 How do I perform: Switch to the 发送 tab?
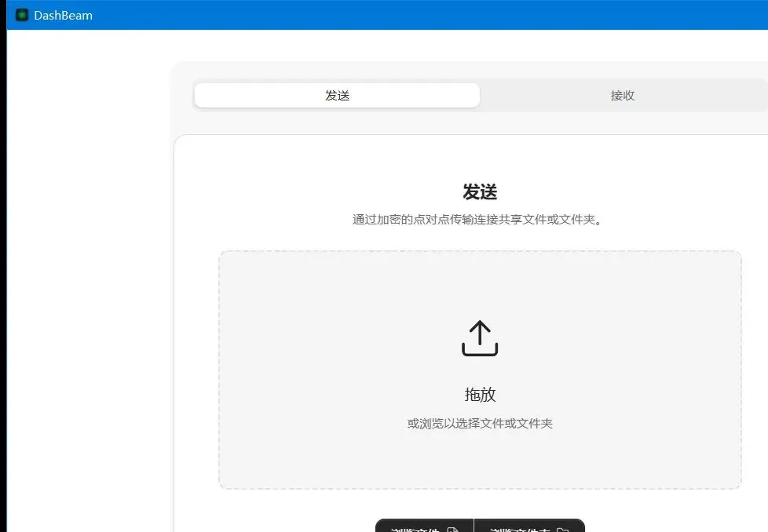pyautogui.click(x=337, y=96)
